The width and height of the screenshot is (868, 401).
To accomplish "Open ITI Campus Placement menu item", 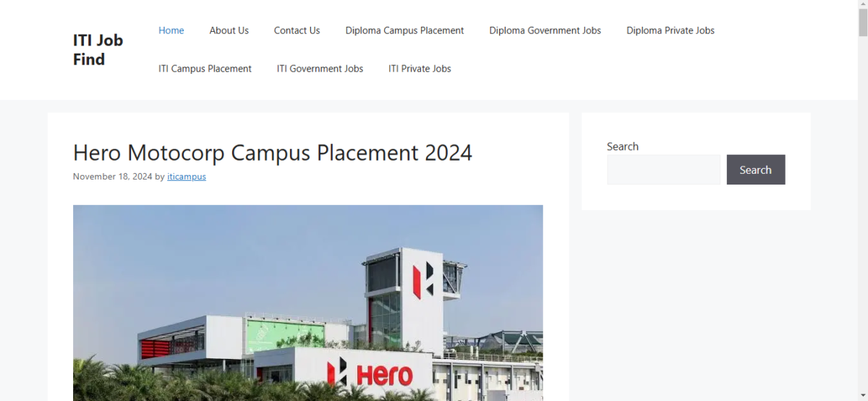I will 205,69.
